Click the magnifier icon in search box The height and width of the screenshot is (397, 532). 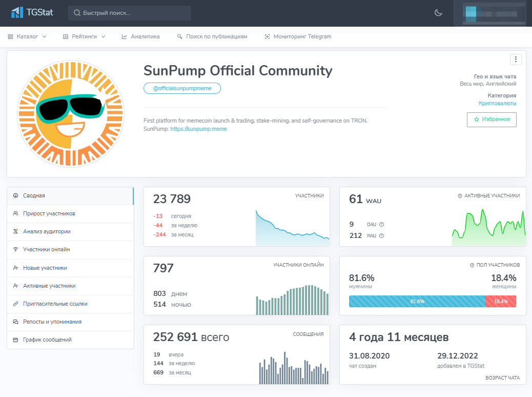click(x=77, y=13)
